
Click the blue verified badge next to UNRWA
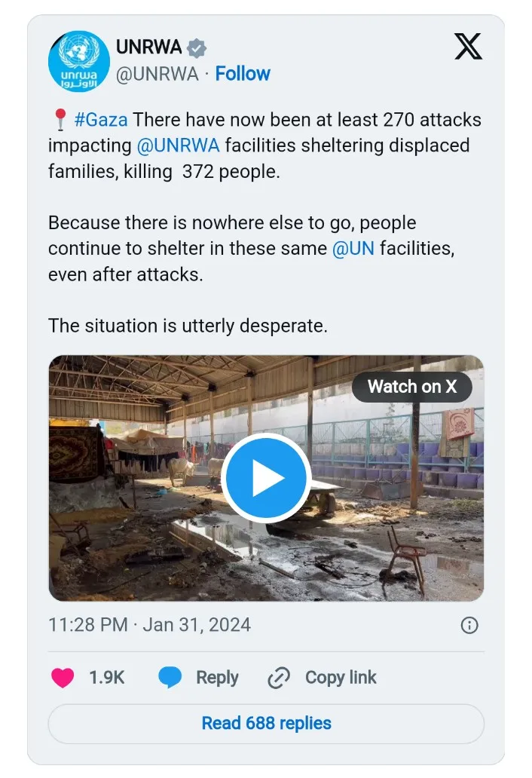(197, 48)
